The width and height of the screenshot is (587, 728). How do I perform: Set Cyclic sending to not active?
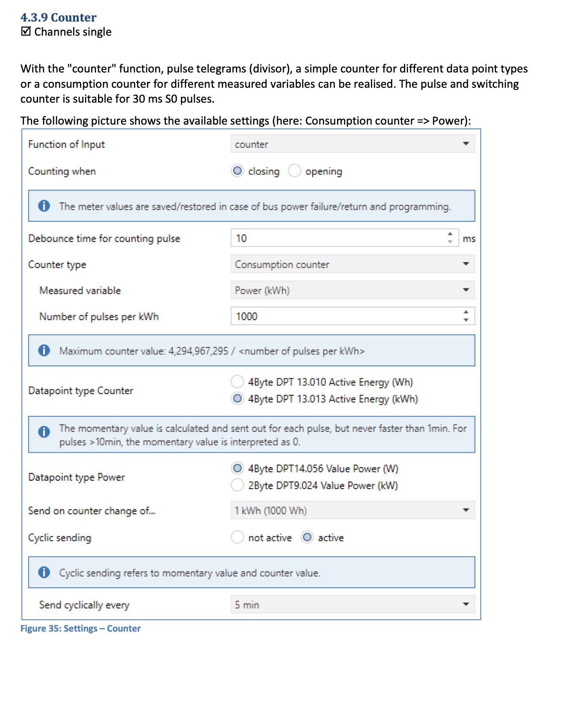pyautogui.click(x=237, y=537)
